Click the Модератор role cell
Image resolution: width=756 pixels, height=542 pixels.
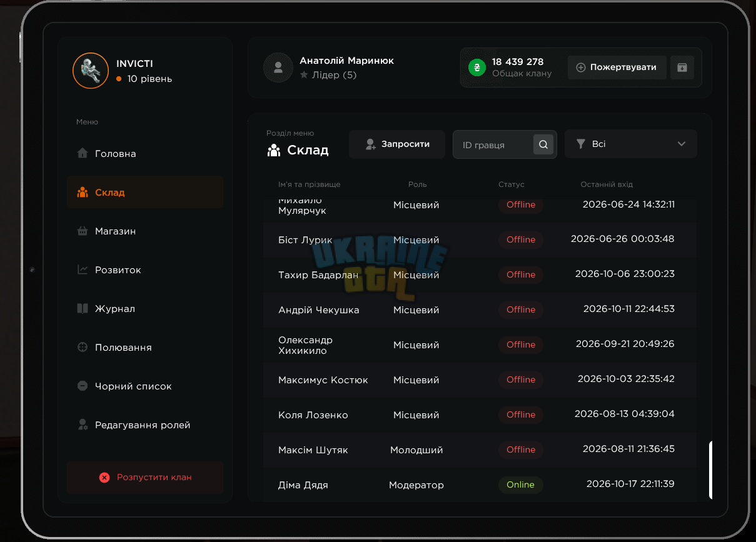point(416,485)
